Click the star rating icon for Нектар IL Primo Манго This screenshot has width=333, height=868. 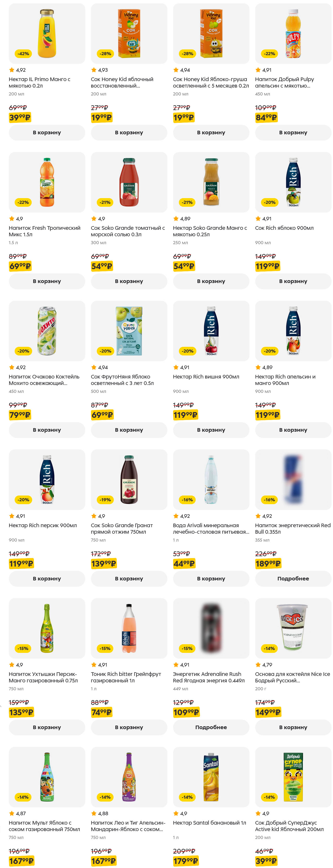tap(12, 70)
